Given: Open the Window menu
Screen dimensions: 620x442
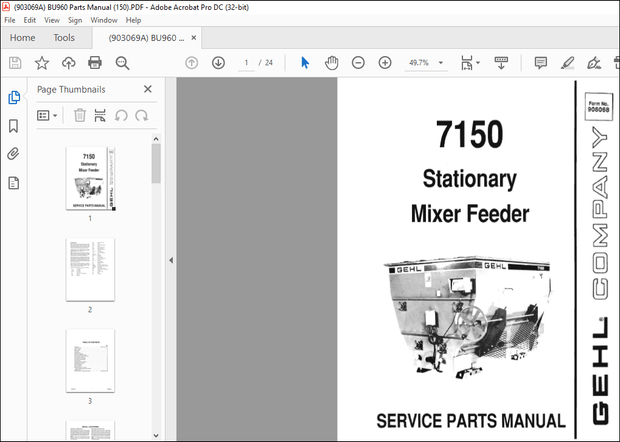Looking at the screenshot, I should click(104, 20).
